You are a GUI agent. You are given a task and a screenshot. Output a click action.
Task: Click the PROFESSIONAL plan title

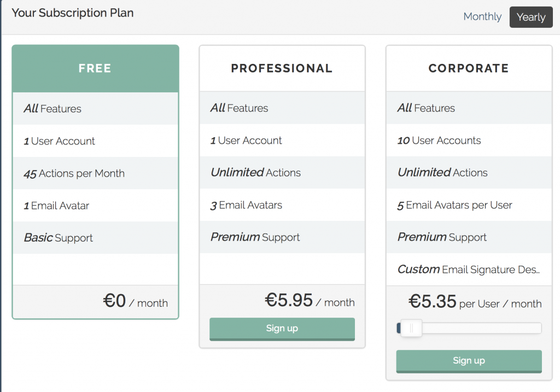[x=282, y=68]
